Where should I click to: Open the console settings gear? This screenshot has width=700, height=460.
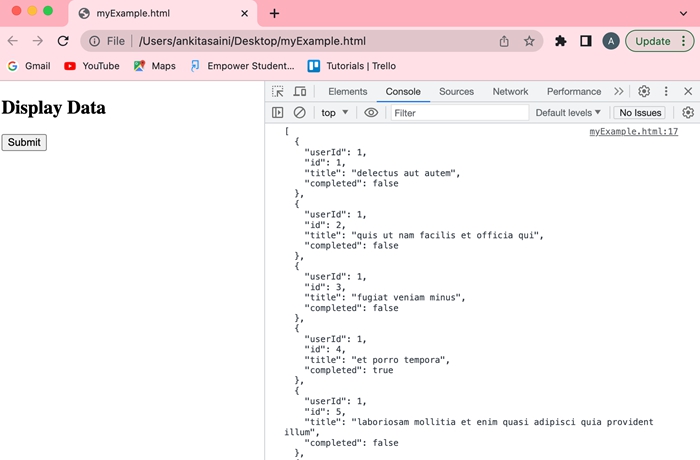pyautogui.click(x=687, y=113)
